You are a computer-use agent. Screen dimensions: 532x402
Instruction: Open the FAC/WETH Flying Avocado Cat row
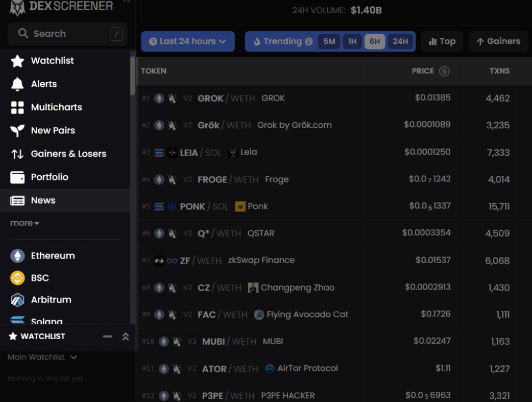point(334,315)
